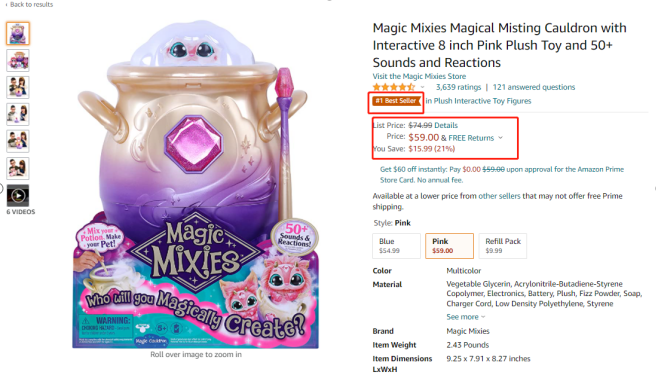Screen dimensions: 656x375
Task: Choose the Pink style option
Action: (449, 246)
